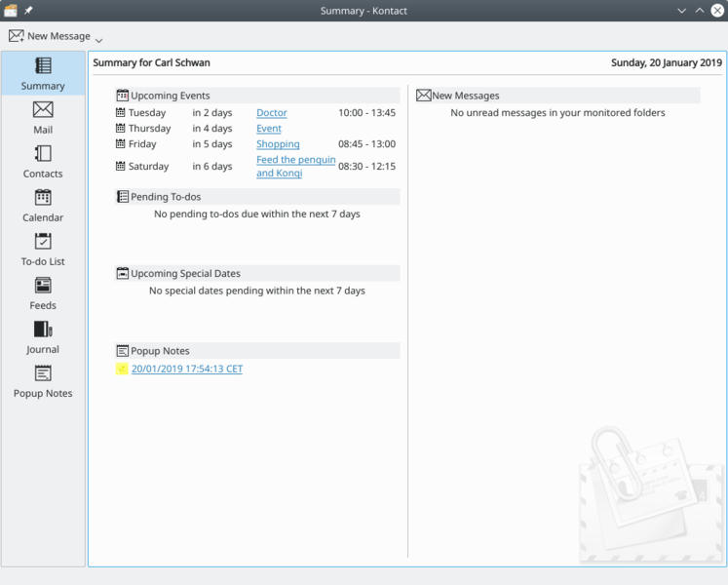Click the calendar icon beside Saturday
Image resolution: width=728 pixels, height=585 pixels.
pyautogui.click(x=120, y=166)
